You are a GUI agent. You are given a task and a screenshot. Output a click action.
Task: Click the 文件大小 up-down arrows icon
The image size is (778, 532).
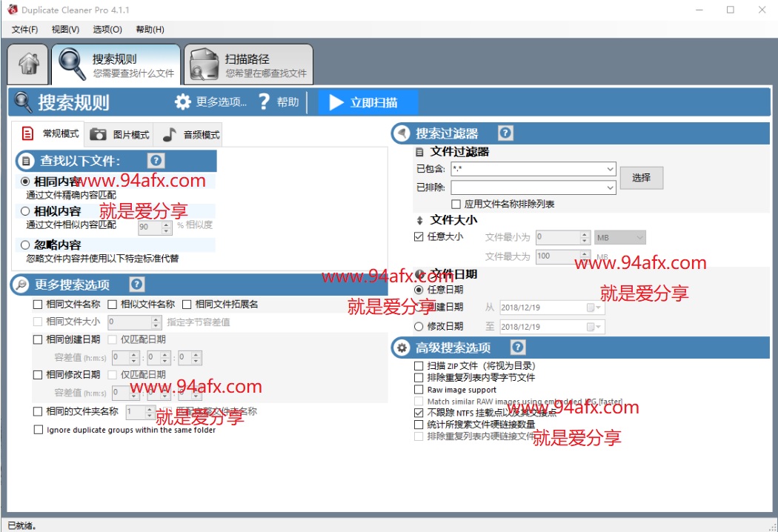pyautogui.click(x=420, y=220)
